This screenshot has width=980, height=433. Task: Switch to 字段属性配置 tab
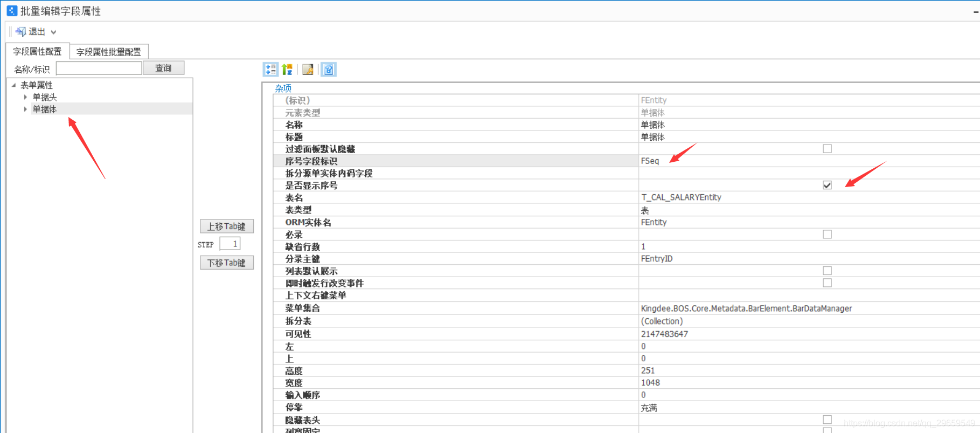(37, 51)
